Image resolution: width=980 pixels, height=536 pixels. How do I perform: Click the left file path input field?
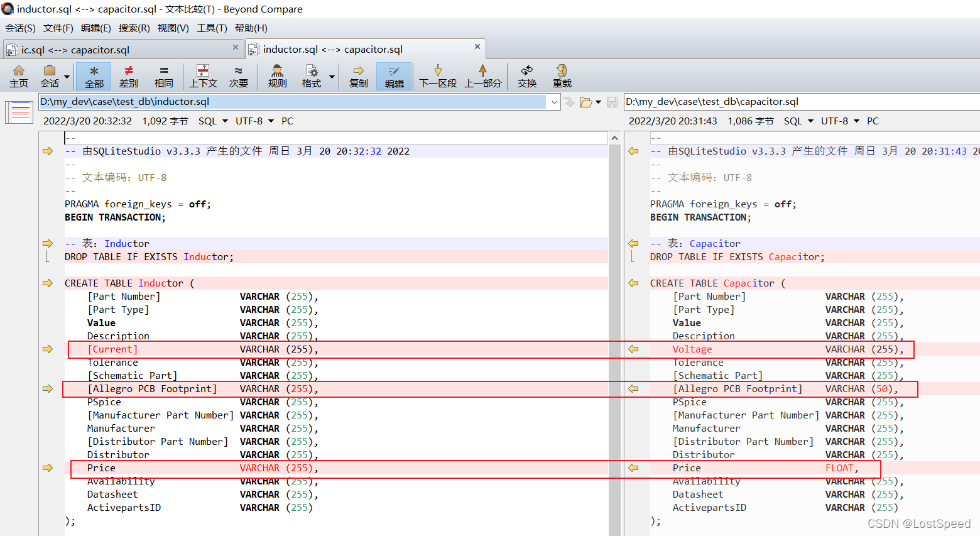point(293,102)
